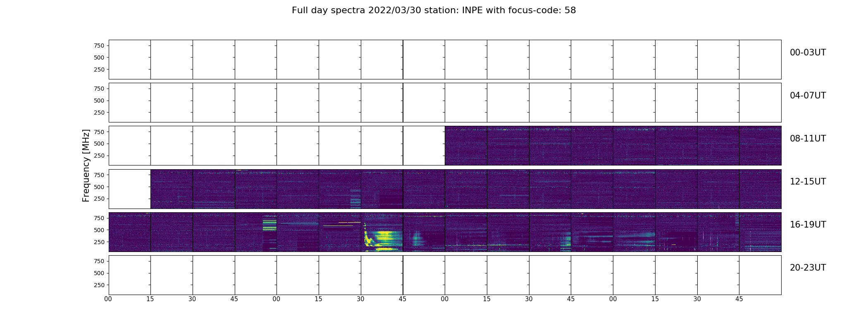Click the 500 tick in the 20-23UT row
Viewport: 868px width, 331px height.
(99, 273)
